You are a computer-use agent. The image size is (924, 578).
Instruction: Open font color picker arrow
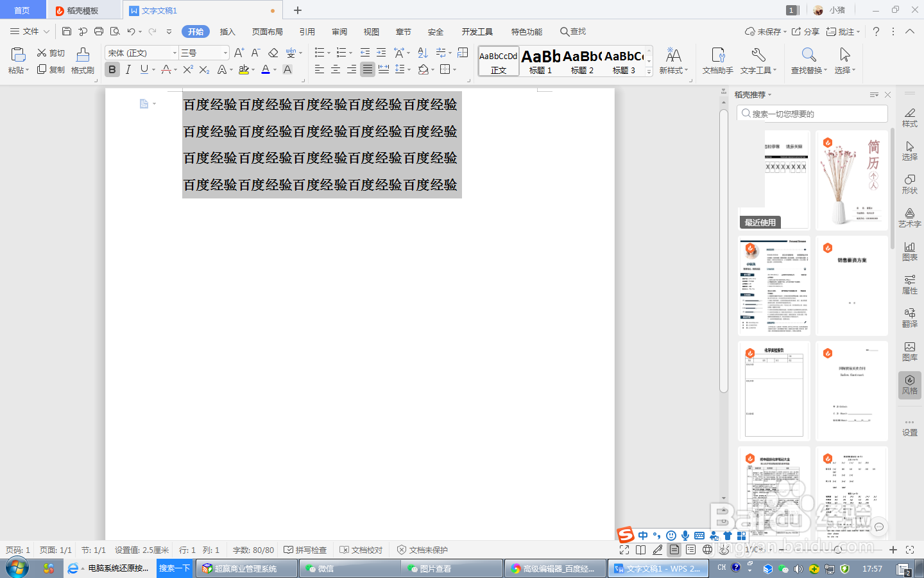275,70
